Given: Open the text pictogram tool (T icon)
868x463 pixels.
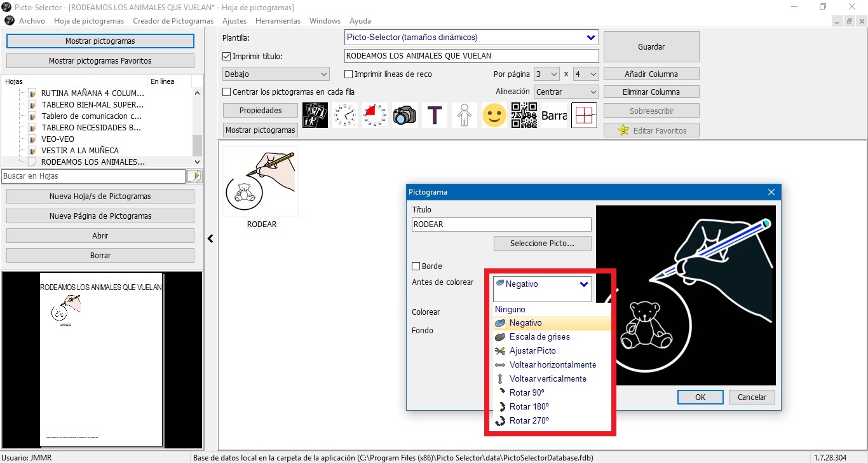Looking at the screenshot, I should (x=435, y=115).
